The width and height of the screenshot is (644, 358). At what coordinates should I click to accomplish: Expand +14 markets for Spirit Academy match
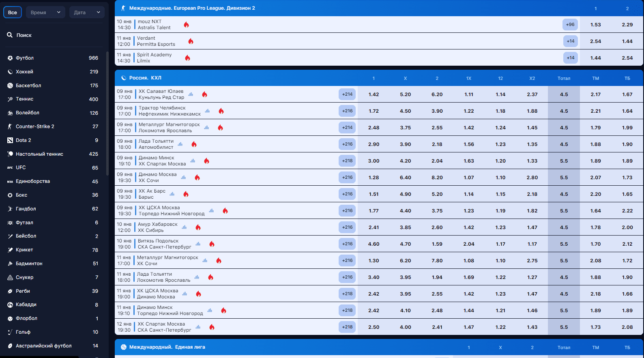pyautogui.click(x=571, y=58)
